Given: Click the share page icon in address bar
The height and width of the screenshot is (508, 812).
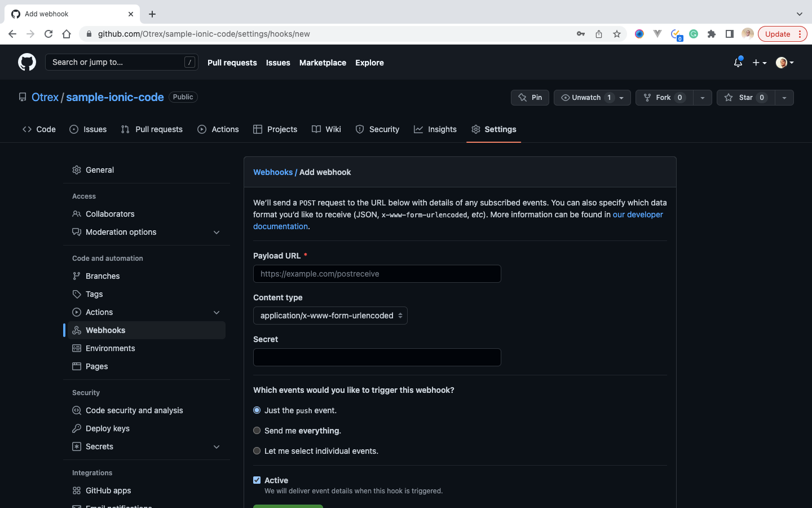Looking at the screenshot, I should pos(599,34).
